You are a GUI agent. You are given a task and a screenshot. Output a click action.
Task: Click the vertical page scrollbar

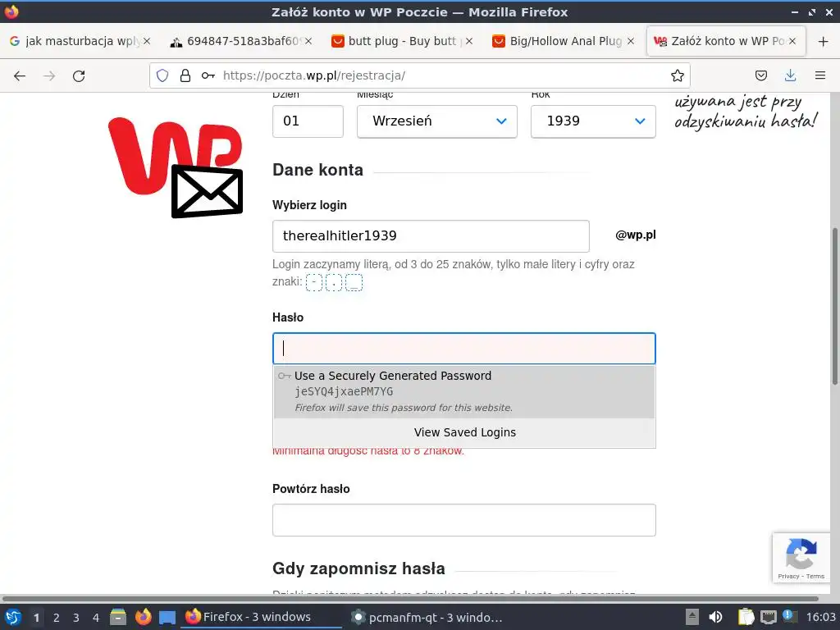(834, 307)
